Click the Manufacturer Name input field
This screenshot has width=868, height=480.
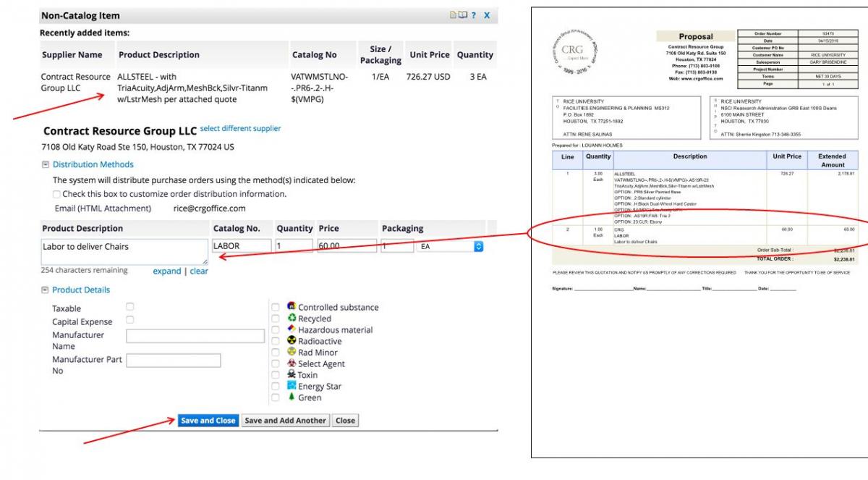tap(195, 336)
